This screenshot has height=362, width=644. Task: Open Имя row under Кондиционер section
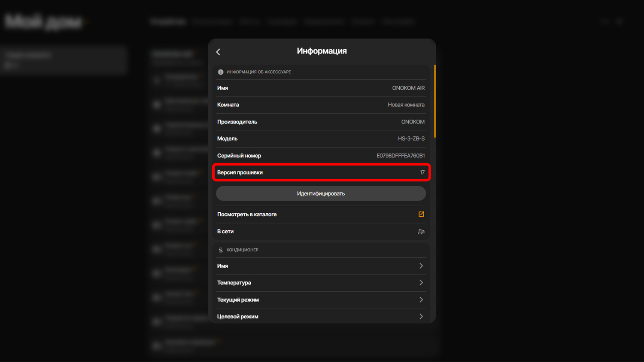click(x=321, y=266)
